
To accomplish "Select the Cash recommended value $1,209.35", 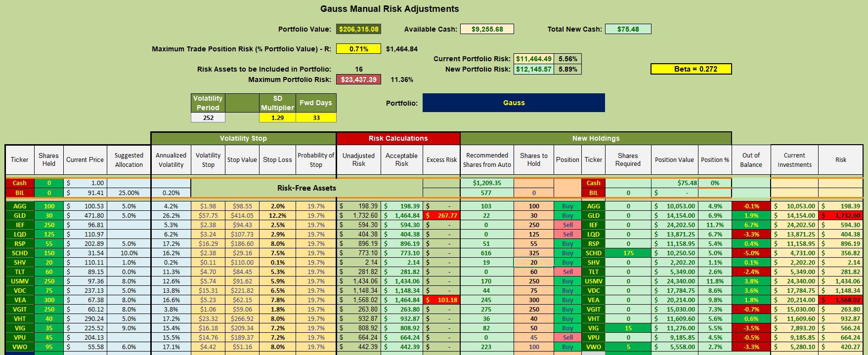I will point(487,183).
